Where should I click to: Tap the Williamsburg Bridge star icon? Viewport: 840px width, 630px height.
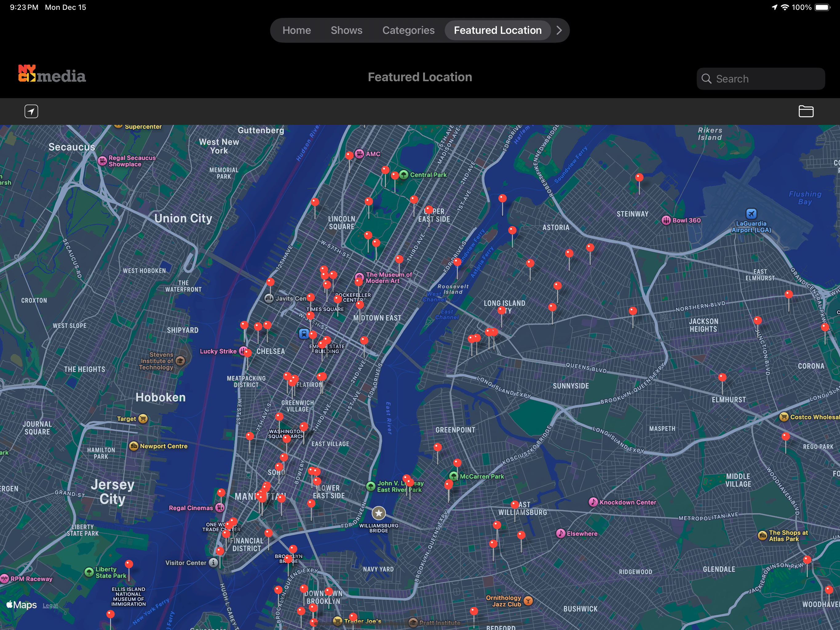(x=378, y=513)
